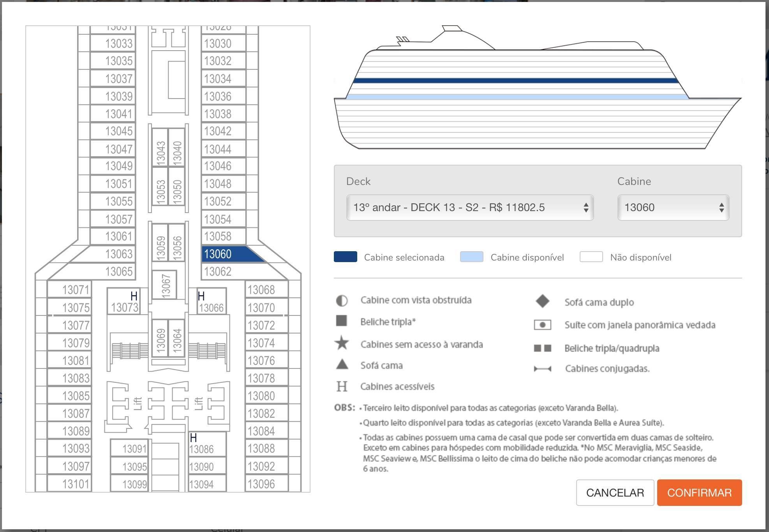Select cabin 13030 on the deck plan

pyautogui.click(x=224, y=43)
